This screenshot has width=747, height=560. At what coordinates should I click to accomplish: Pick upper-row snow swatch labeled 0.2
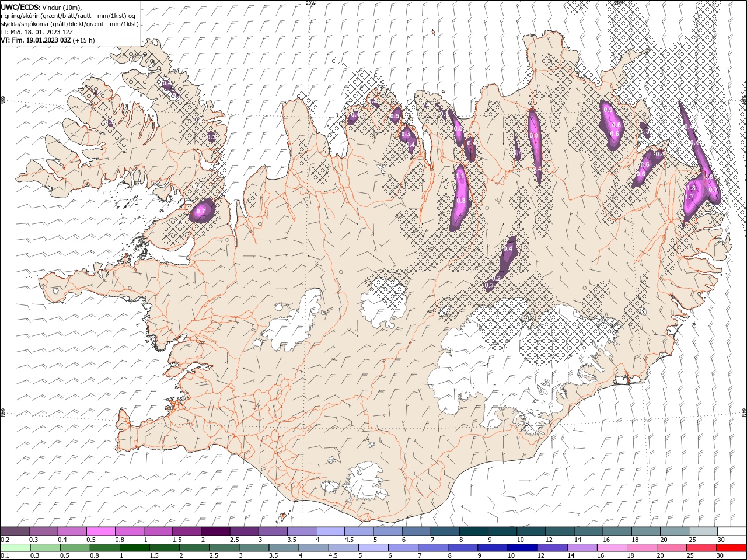[x=15, y=531]
